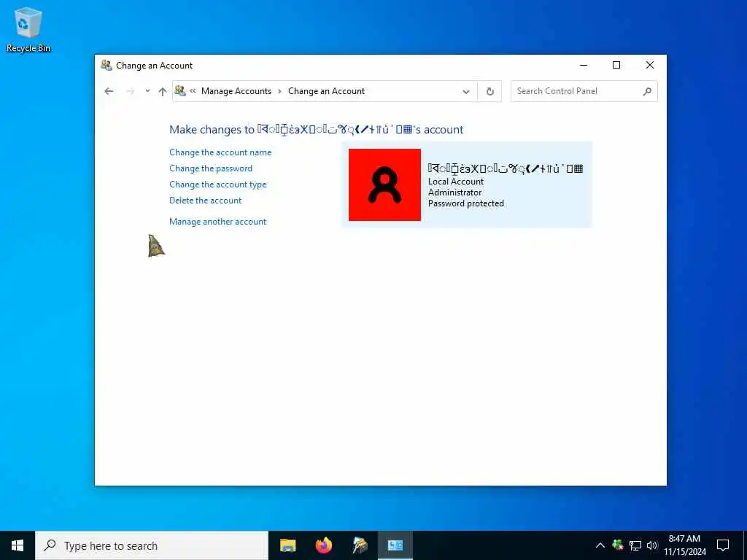
Task: Open Change the password link
Action: [211, 168]
